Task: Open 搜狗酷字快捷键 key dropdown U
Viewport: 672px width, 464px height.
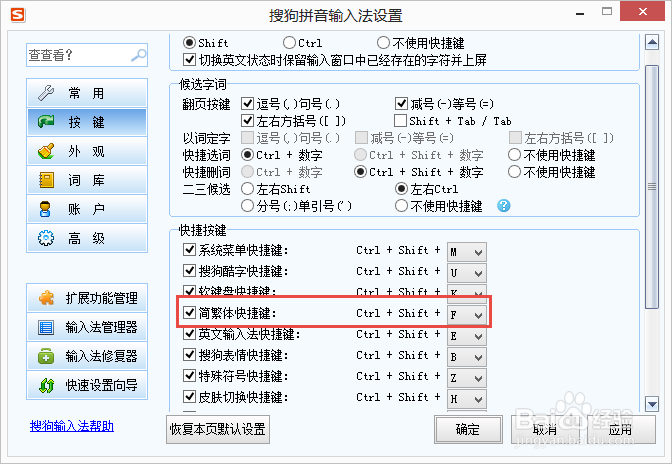Action: (x=467, y=273)
